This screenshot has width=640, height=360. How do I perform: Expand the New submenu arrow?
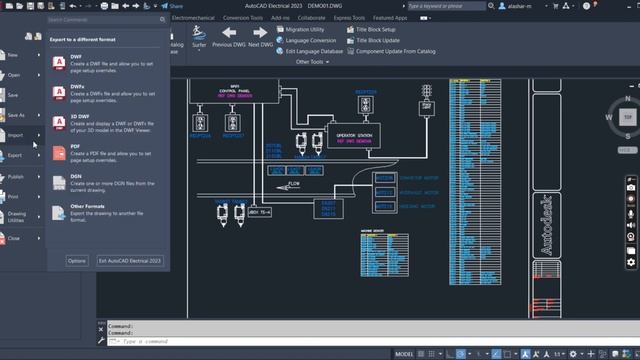pos(39,55)
